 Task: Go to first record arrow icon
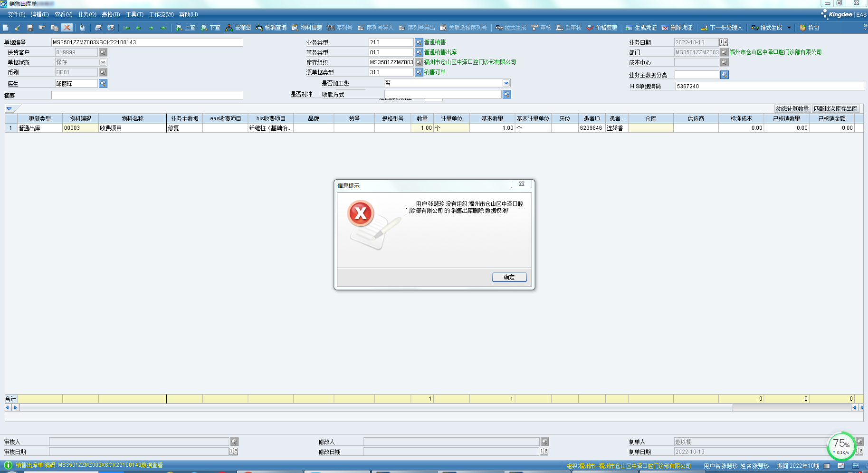126,28
